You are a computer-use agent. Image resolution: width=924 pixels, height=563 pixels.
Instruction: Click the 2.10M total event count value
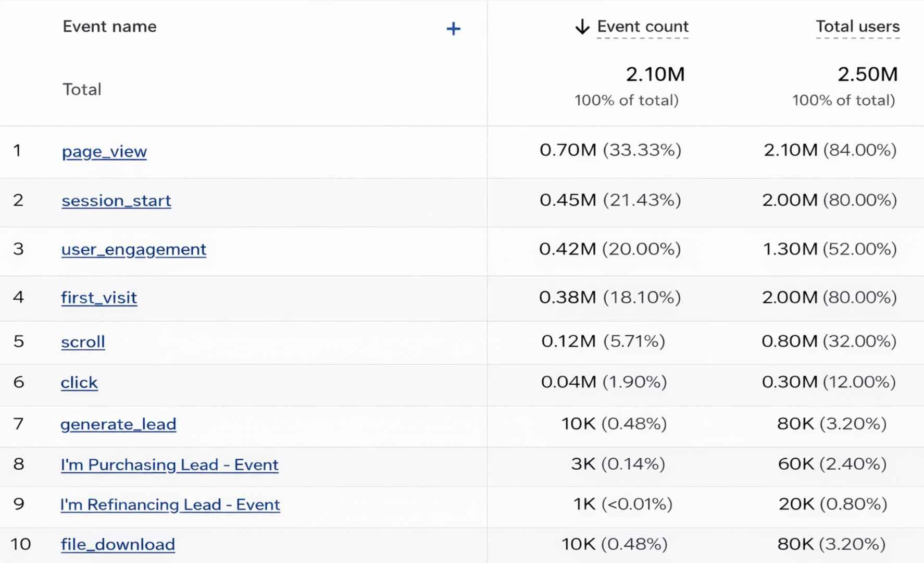tap(655, 74)
